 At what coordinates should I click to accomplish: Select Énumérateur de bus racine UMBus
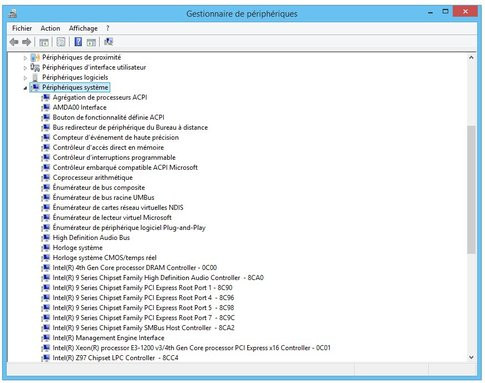coord(103,197)
